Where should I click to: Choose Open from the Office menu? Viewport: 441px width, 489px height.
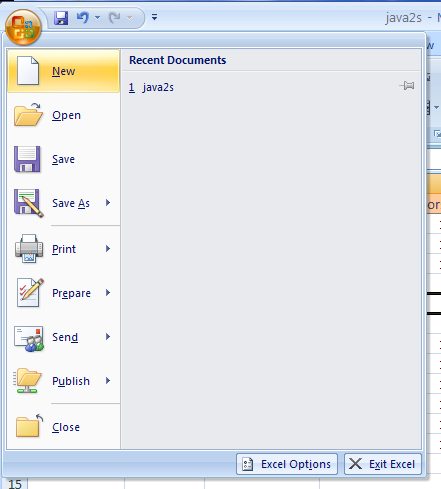click(63, 115)
